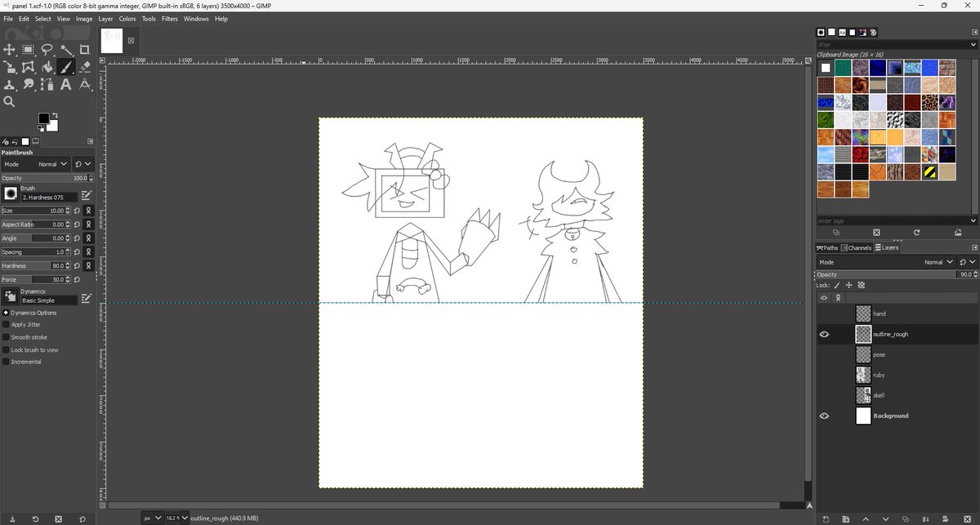Image resolution: width=980 pixels, height=525 pixels.
Task: Switch to the Paths tab
Action: (827, 247)
